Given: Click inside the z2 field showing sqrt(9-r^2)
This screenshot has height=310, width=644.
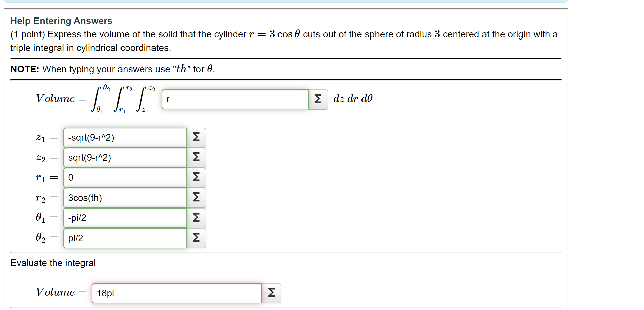Looking at the screenshot, I should 125,157.
